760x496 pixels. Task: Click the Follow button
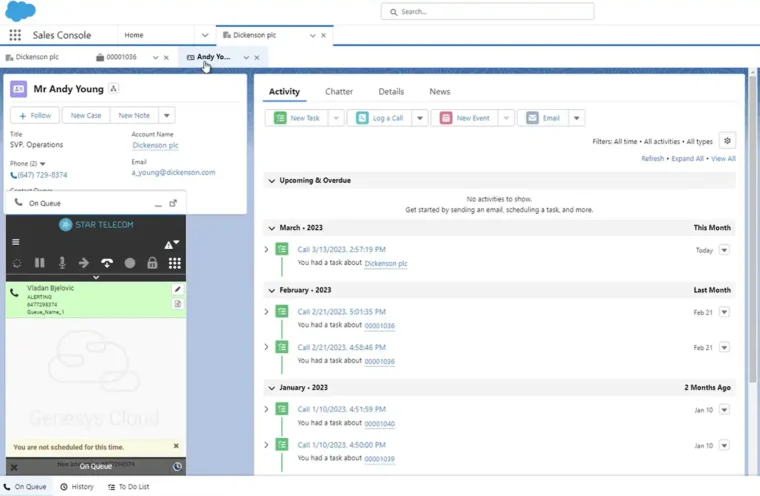tap(35, 115)
